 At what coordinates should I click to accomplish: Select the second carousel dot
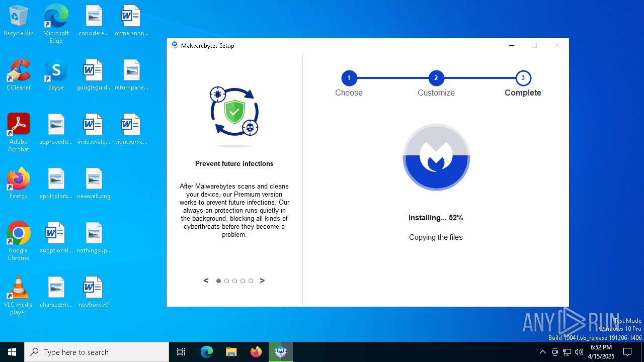coord(226,281)
